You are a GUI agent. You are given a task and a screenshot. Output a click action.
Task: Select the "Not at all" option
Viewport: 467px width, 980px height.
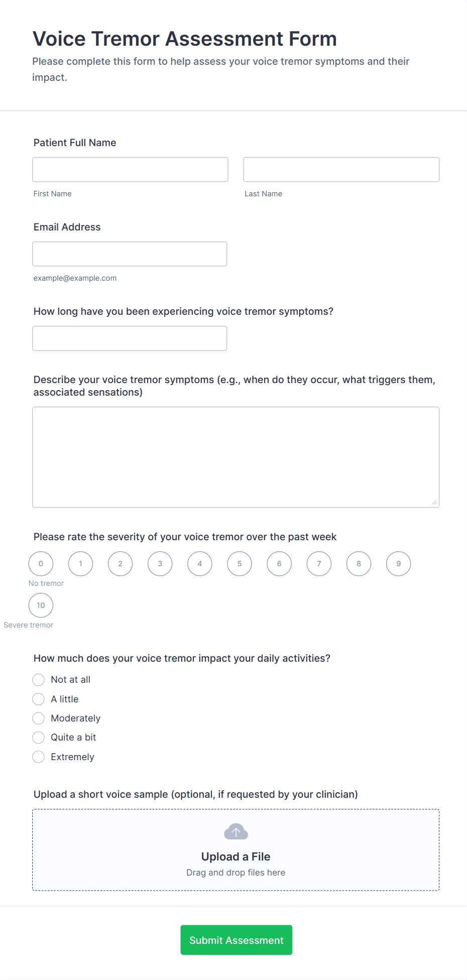39,680
